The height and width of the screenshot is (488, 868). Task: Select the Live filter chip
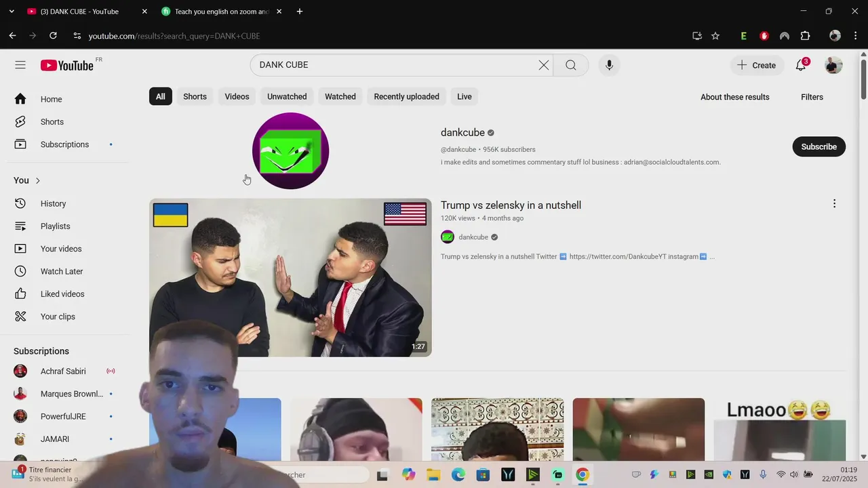465,97
